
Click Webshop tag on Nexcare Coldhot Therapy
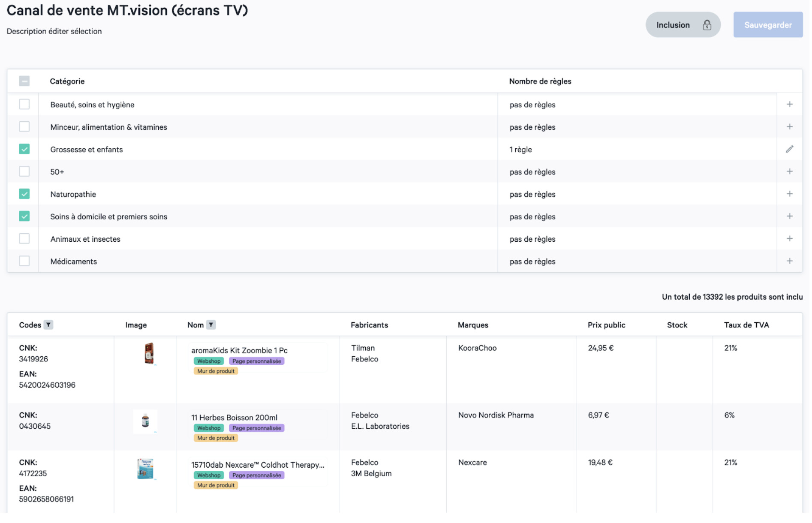[x=209, y=475]
